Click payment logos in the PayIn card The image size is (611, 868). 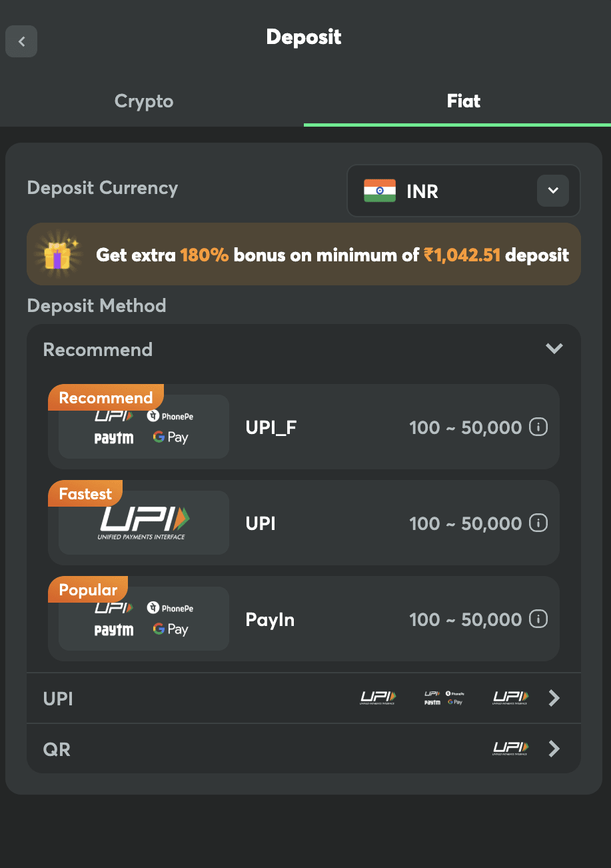[x=144, y=619]
